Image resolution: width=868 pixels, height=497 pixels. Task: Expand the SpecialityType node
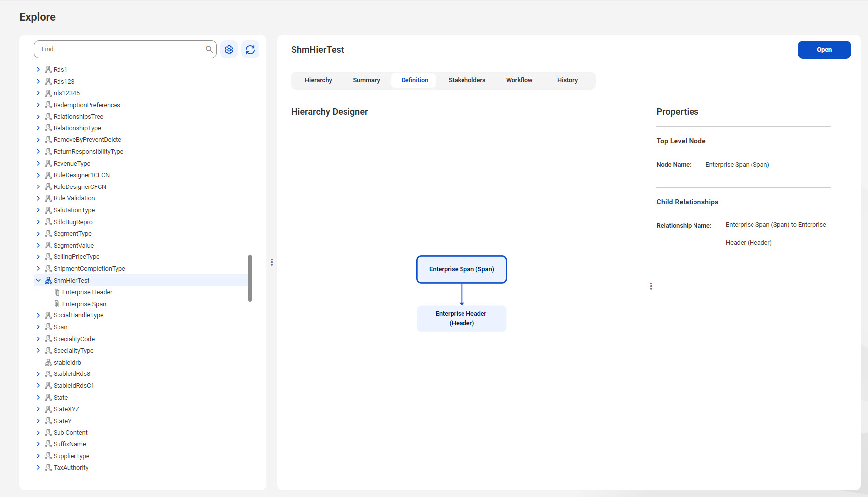(x=38, y=350)
